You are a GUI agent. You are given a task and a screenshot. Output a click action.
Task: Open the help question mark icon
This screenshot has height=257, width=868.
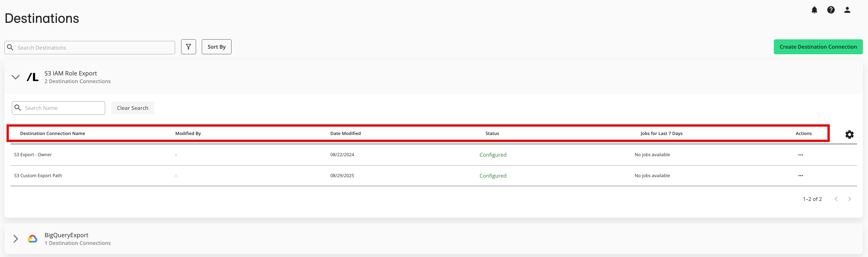(831, 10)
